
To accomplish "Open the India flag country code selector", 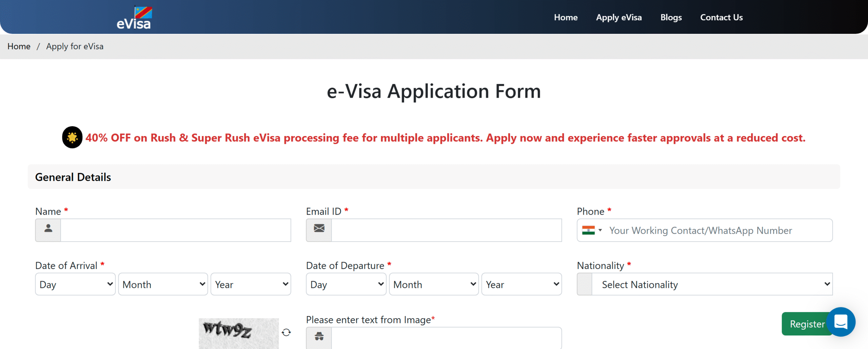I will (x=592, y=230).
